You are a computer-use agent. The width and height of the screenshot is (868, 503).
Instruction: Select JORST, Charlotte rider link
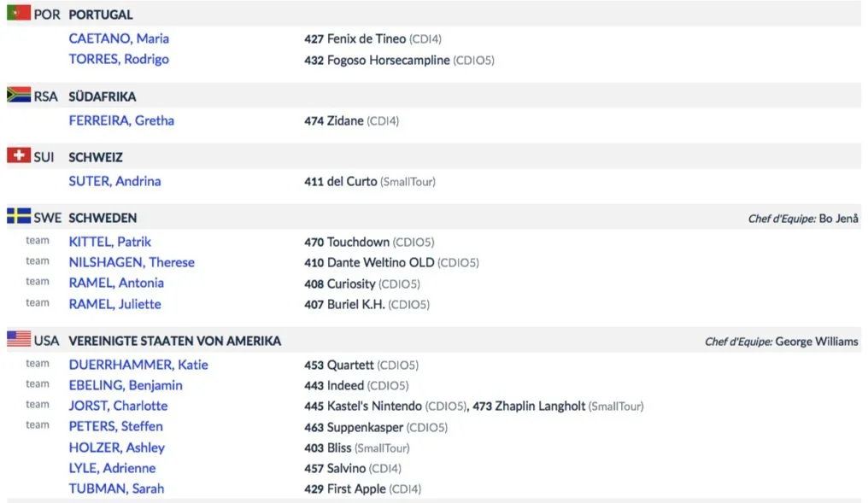click(x=118, y=406)
